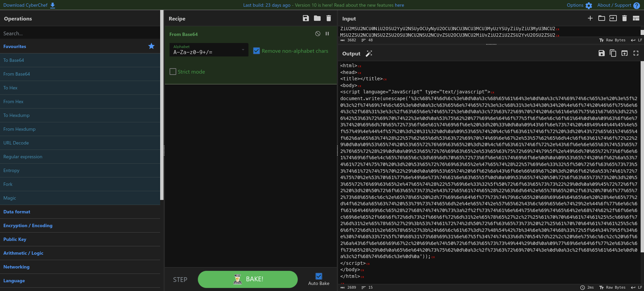This screenshot has height=291, width=644.
Task: Change output LF end-of-line sequence
Action: click(637, 287)
